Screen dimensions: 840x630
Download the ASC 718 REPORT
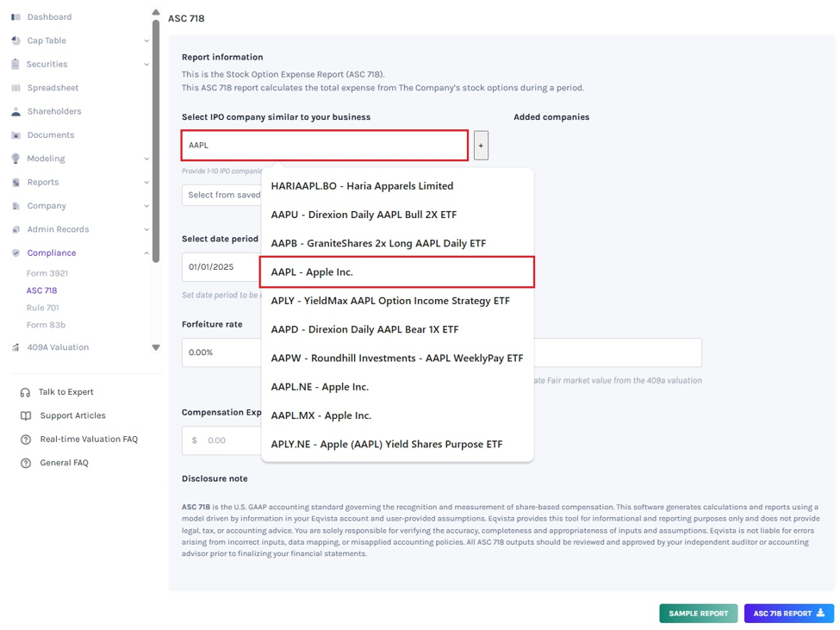click(788, 614)
